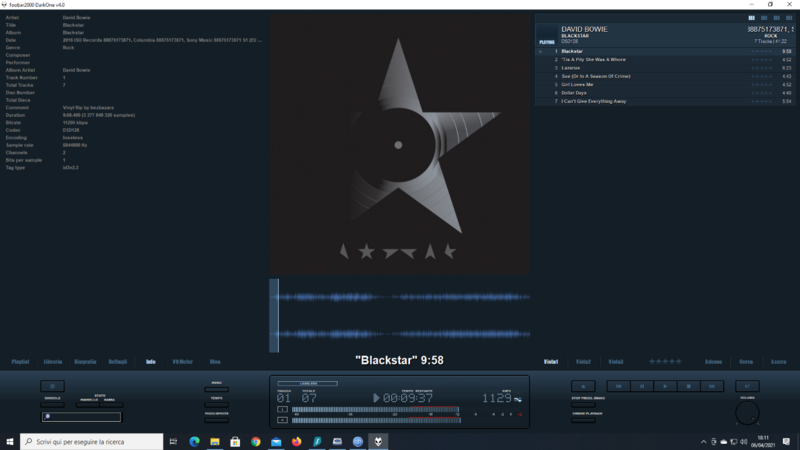
Task: Click the David Bowie album group header
Action: pos(665,35)
